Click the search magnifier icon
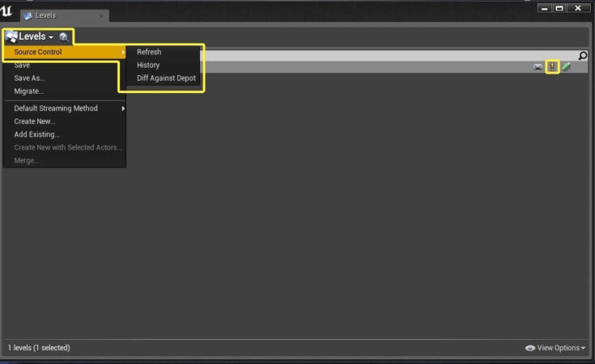This screenshot has height=364, width=595. pos(583,56)
